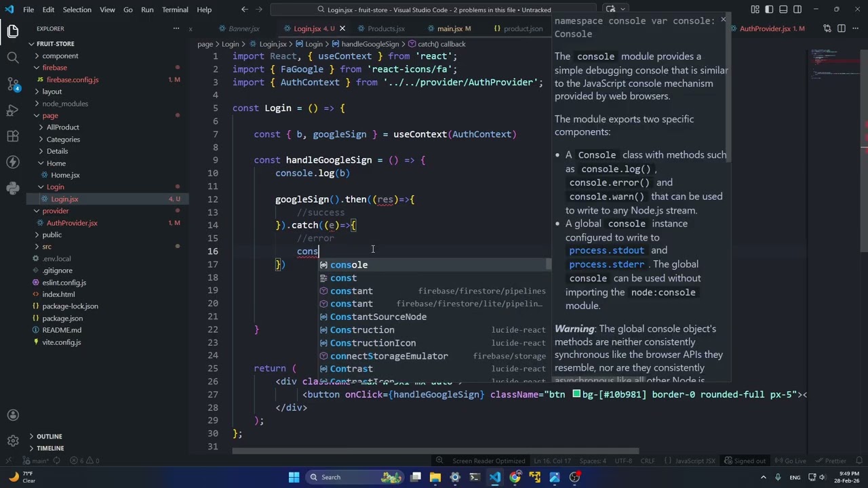The height and width of the screenshot is (488, 868).
Task: Open Visual Studio Code taskbar icon
Action: [495, 477]
